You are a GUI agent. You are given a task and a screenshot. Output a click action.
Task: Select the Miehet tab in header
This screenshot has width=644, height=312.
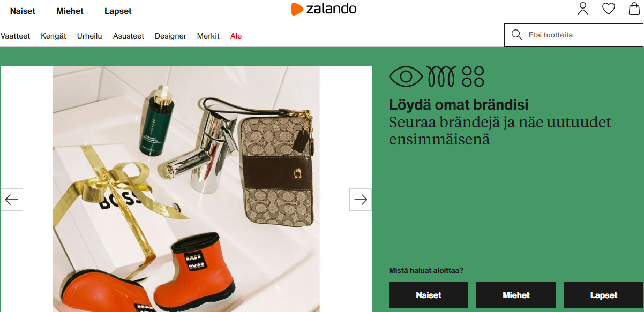coord(70,11)
